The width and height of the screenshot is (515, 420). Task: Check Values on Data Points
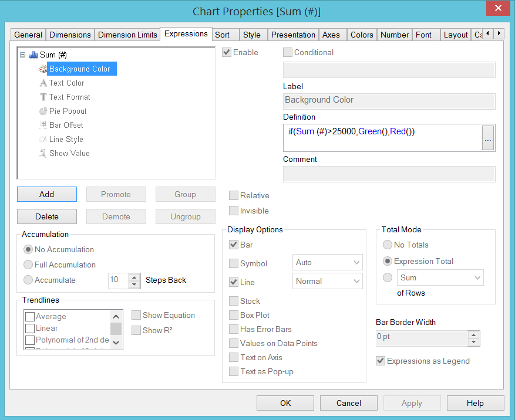tap(234, 343)
